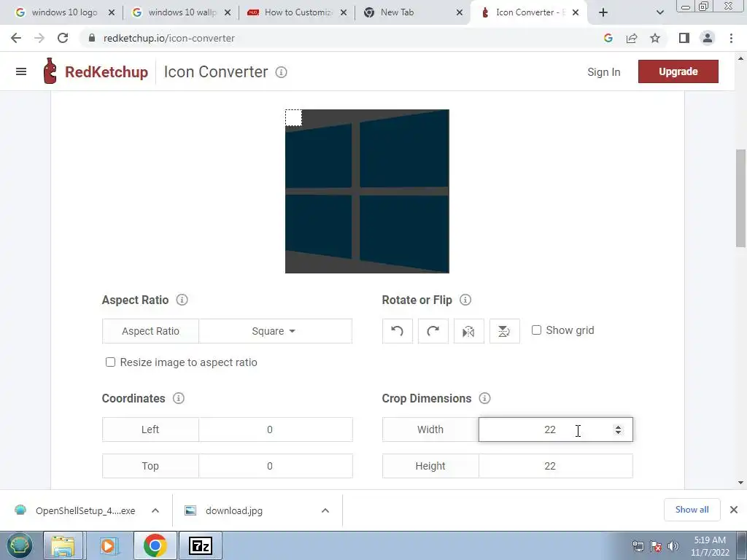Open 7-Zip from the taskbar
Viewport: 747px width, 560px height.
[200, 545]
